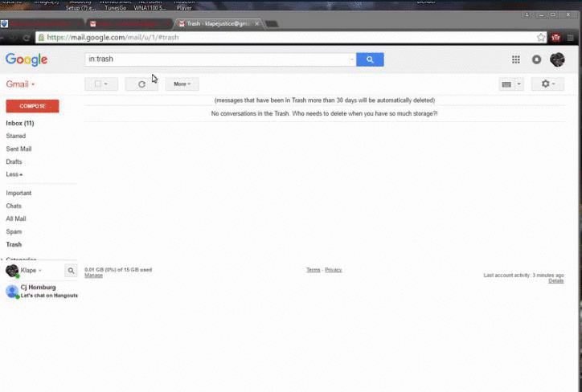
Task: Open the Drafts folder
Action: click(14, 161)
